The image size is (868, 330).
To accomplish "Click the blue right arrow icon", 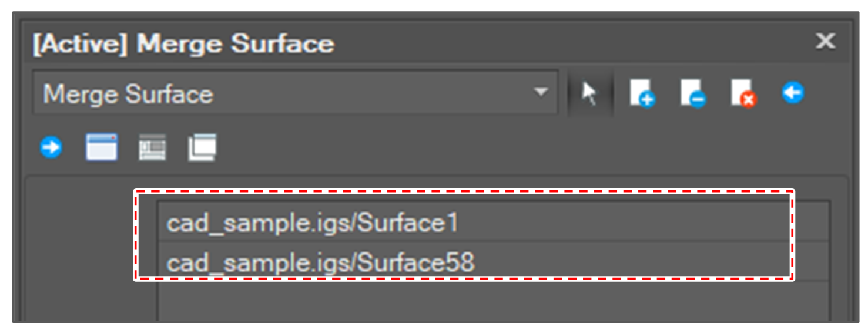I will click(51, 147).
